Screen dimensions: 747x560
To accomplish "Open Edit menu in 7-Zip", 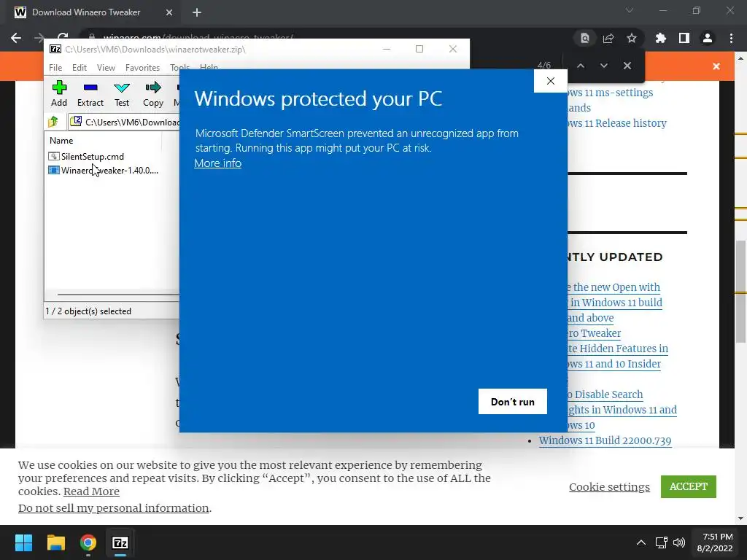I will click(x=79, y=68).
